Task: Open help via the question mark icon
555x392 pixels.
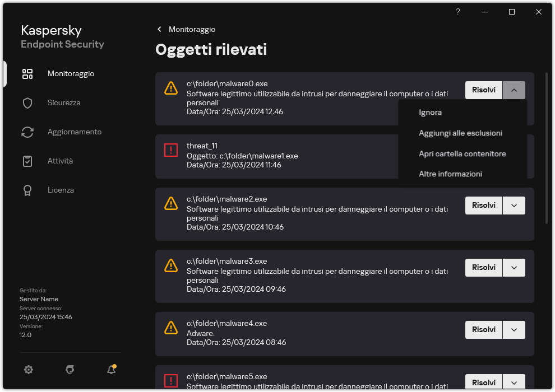Action: (x=457, y=12)
